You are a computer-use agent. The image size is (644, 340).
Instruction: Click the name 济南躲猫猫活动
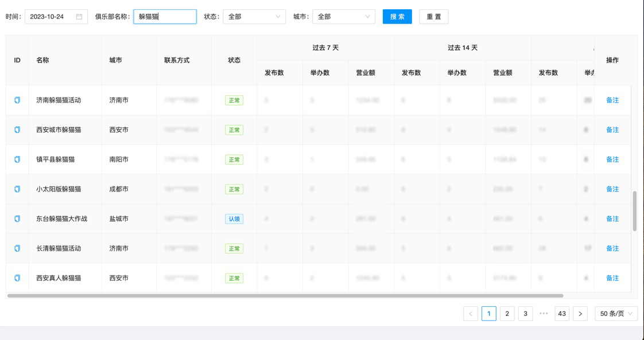59,100
